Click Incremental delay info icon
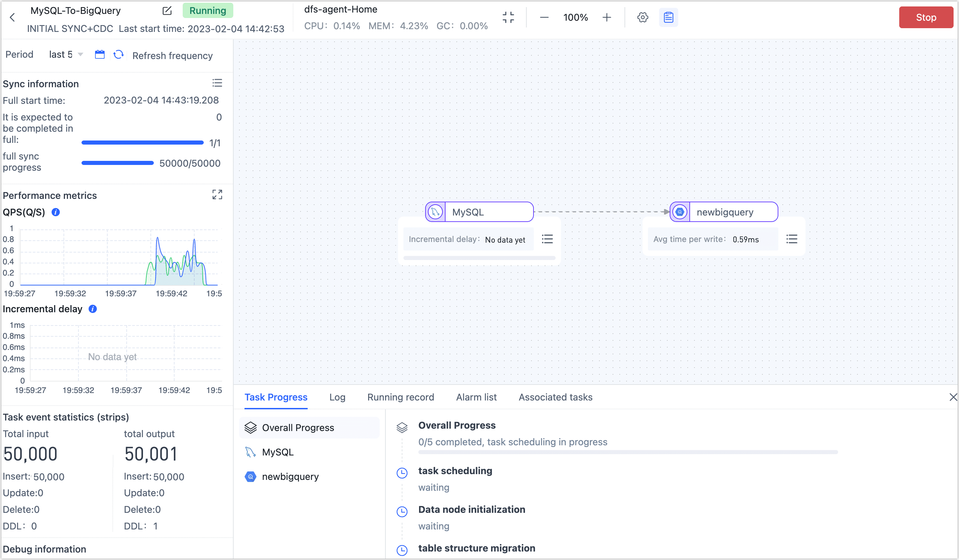 (x=92, y=309)
